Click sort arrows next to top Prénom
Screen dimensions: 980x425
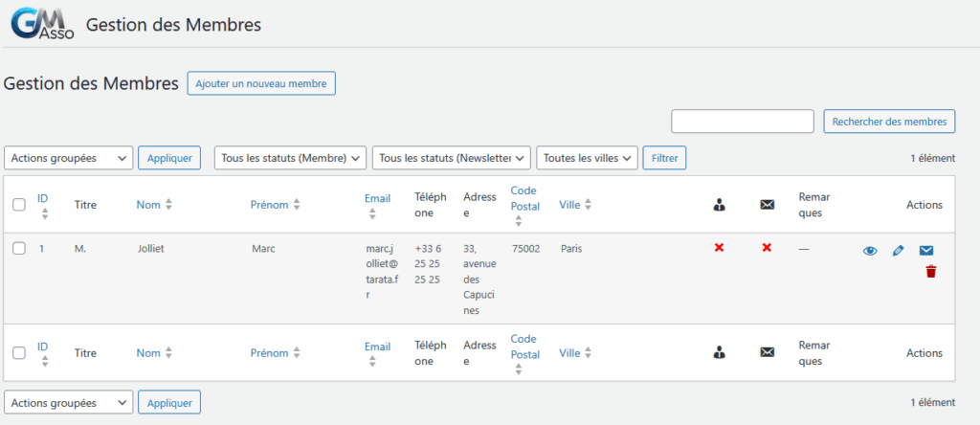pyautogui.click(x=297, y=205)
